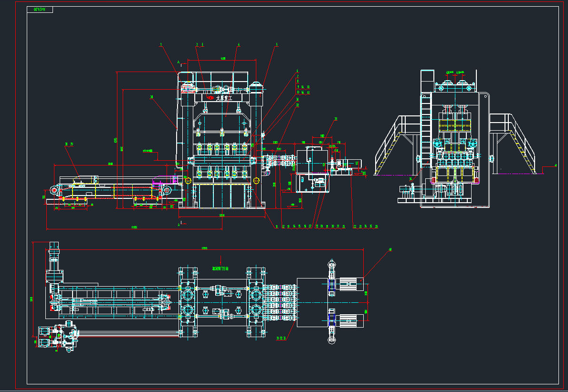Select section mark A above the front view

click(x=179, y=62)
